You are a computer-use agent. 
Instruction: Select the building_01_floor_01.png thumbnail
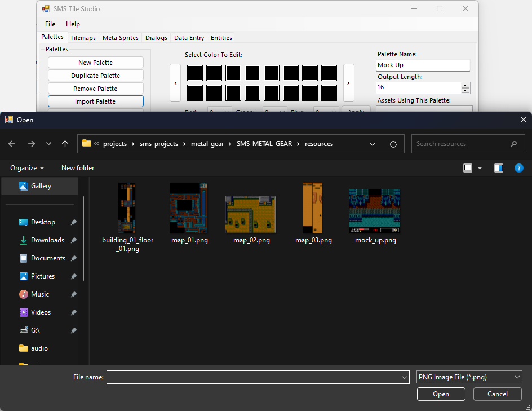coord(127,208)
